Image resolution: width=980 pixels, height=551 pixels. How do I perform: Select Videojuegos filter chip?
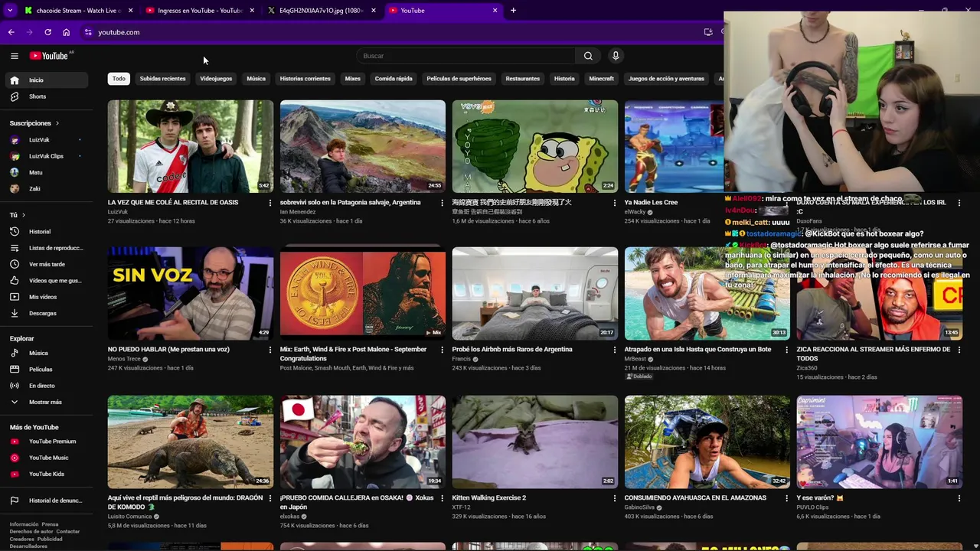(216, 79)
